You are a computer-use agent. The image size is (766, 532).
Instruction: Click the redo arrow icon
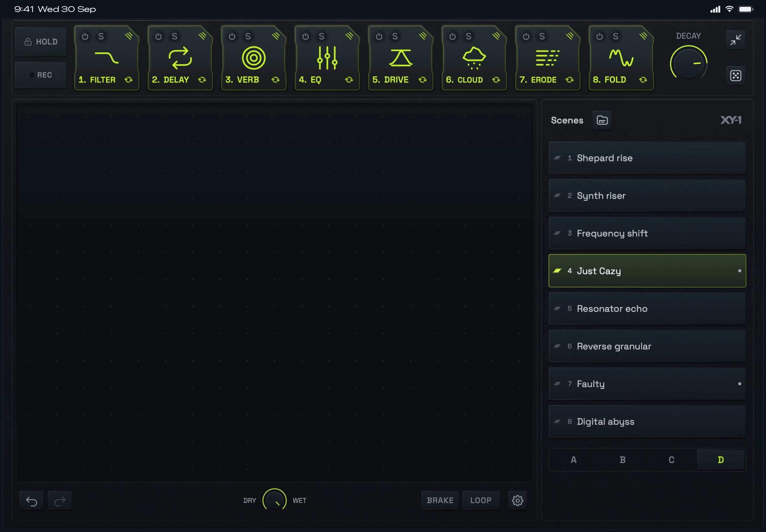pyautogui.click(x=60, y=501)
